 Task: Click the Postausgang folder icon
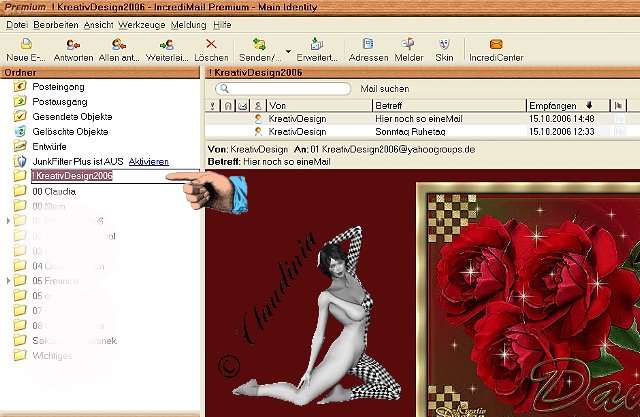pyautogui.click(x=20, y=101)
